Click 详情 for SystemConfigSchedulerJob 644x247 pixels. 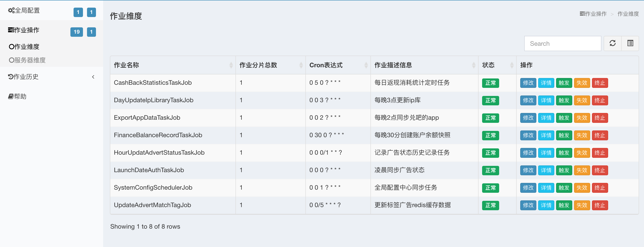tap(546, 188)
